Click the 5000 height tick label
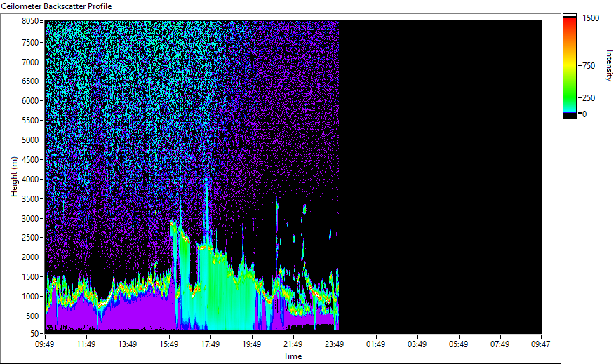 30,140
